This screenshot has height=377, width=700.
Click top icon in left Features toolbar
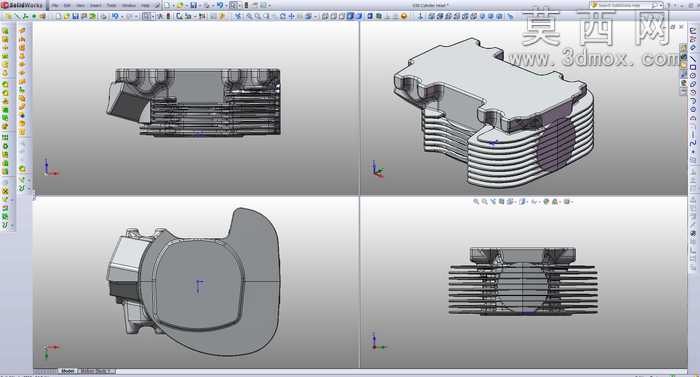(x=5, y=31)
